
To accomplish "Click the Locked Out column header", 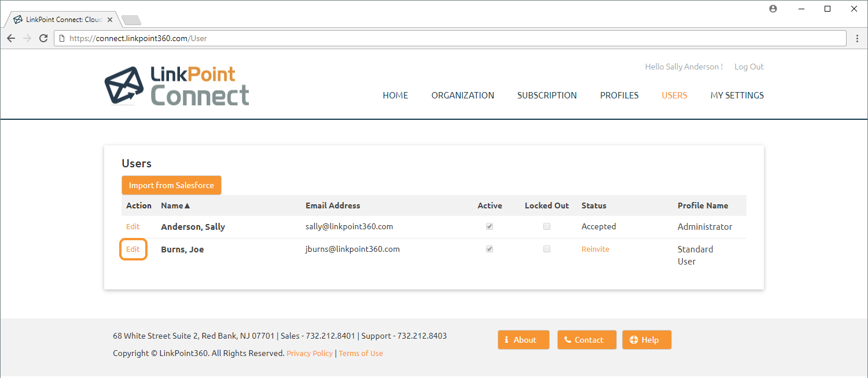I will [547, 205].
